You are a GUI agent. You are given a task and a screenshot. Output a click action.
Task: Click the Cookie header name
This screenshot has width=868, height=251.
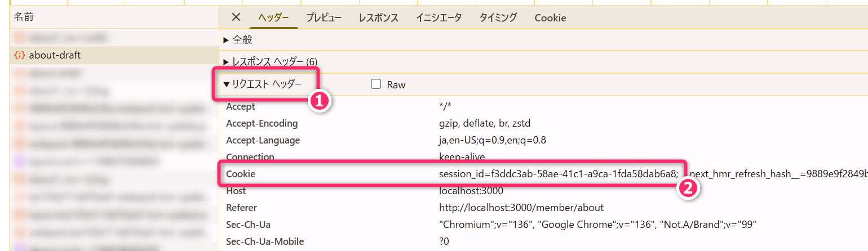click(x=241, y=174)
